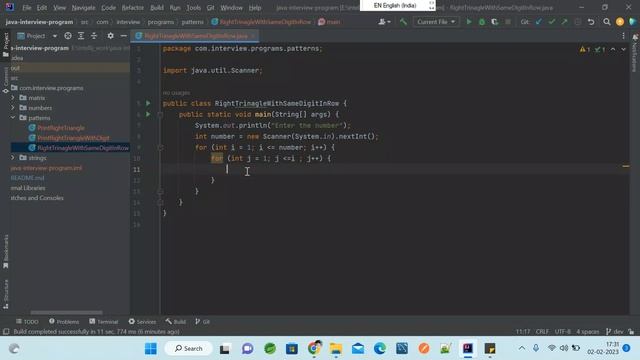Open the TODO tool window
The width and height of the screenshot is (640, 360).
27,322
